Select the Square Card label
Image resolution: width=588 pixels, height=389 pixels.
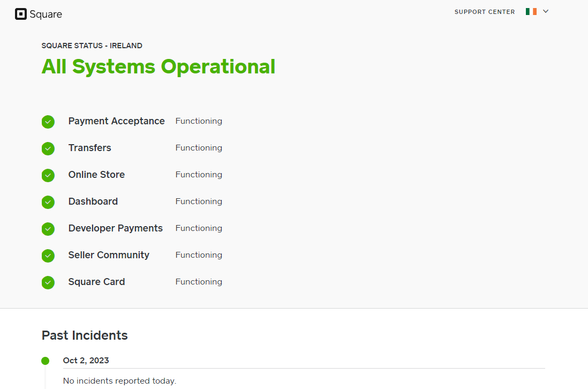pyautogui.click(x=96, y=282)
